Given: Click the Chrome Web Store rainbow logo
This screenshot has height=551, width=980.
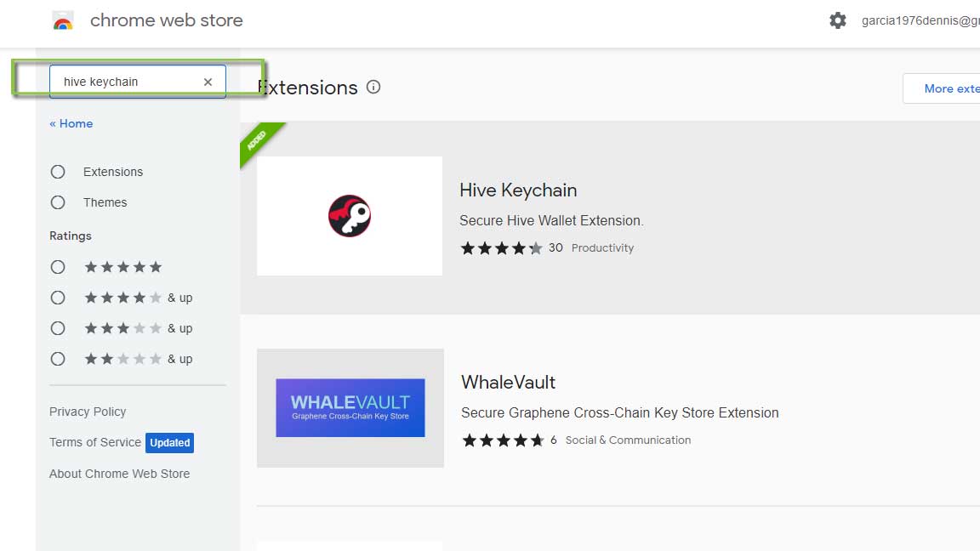Looking at the screenshot, I should pos(62,20).
